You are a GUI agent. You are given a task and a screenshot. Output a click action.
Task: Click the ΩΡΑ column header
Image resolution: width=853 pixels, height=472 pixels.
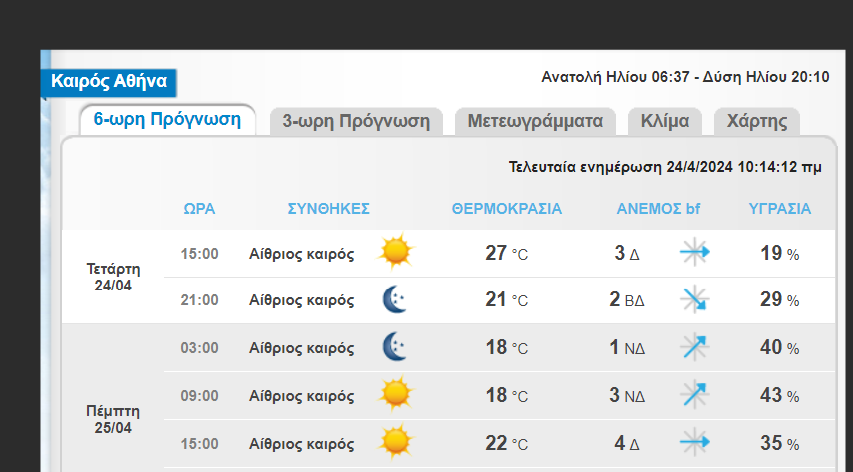coord(199,209)
